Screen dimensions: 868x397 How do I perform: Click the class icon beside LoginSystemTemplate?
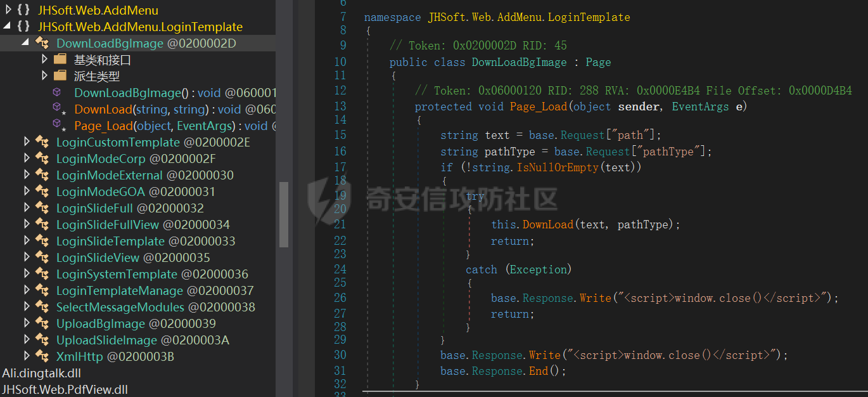42,274
